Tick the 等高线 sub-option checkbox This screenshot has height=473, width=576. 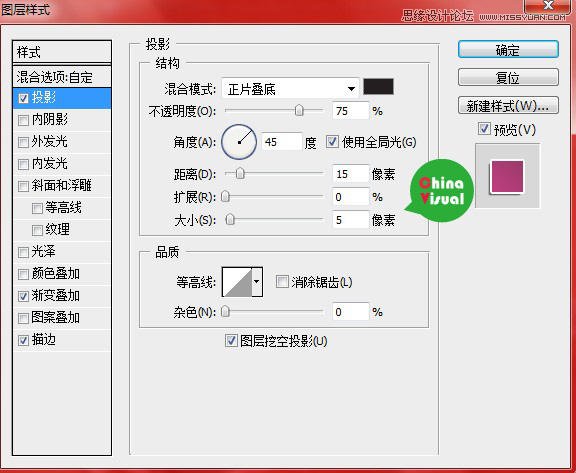coord(37,209)
